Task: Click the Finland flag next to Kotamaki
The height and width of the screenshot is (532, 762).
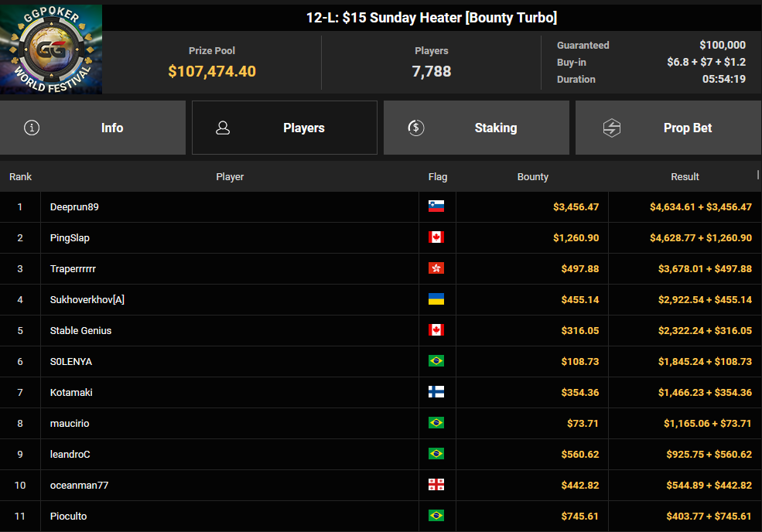Action: (436, 392)
